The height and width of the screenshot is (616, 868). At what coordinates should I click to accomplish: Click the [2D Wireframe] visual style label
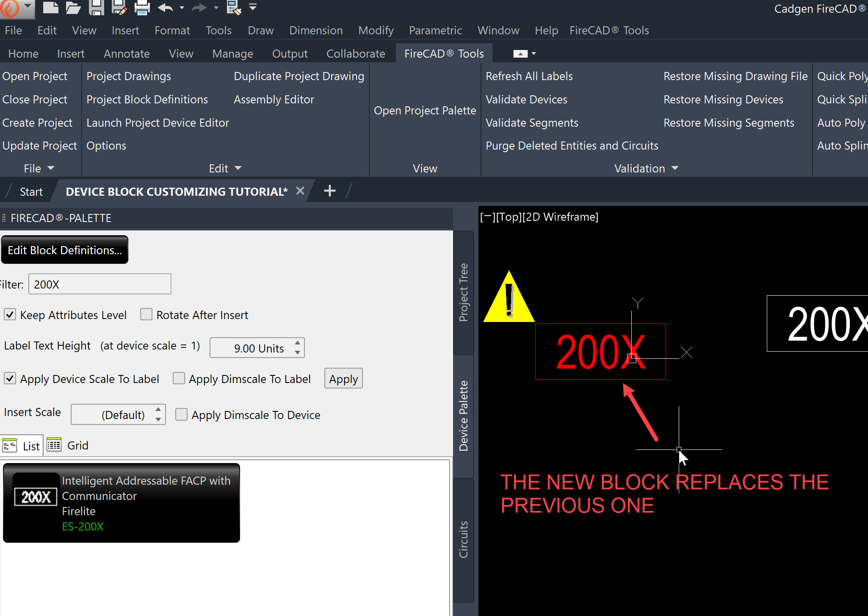(x=560, y=217)
